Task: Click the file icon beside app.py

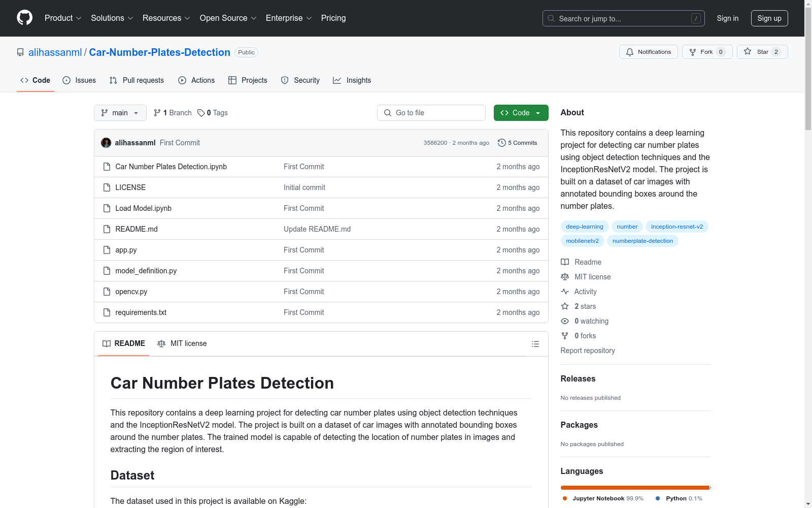Action: 107,250
